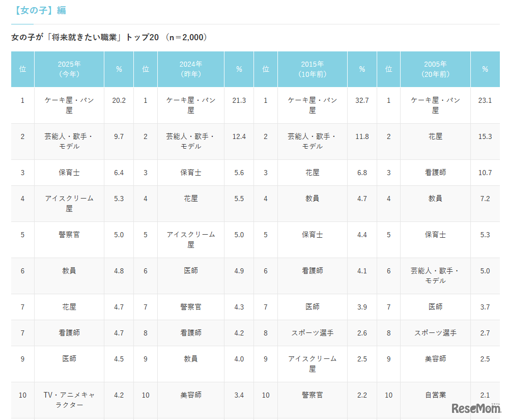Screen dimensions: 508x420
Task: Select the TV・アニメキャラクター cell
Action: tap(69, 400)
